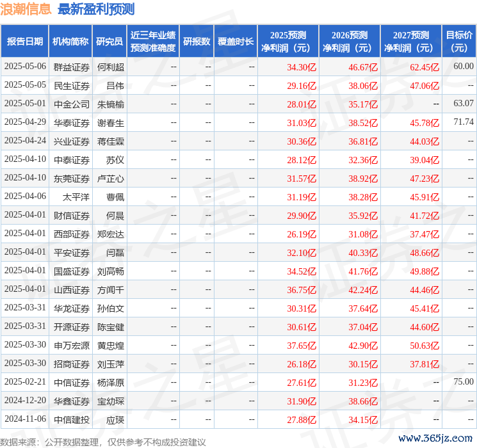
Task: Click the 2025预测净利润 column header
Action: point(288,42)
